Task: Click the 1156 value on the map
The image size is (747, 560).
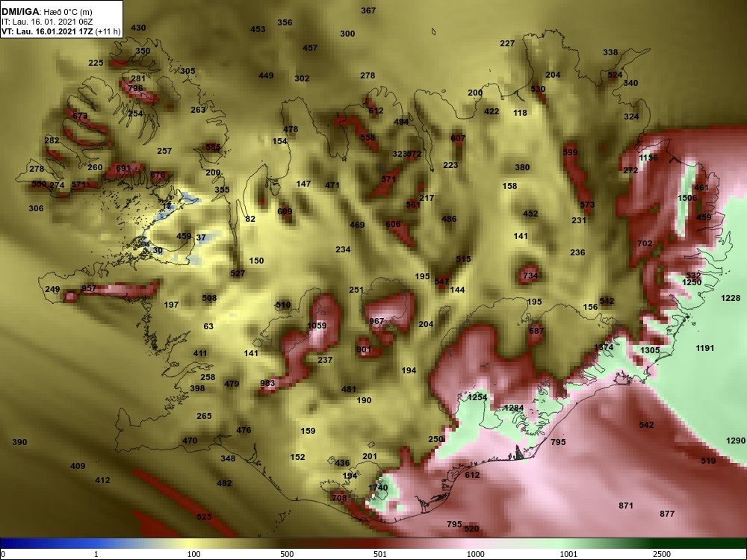Action: [x=648, y=158]
